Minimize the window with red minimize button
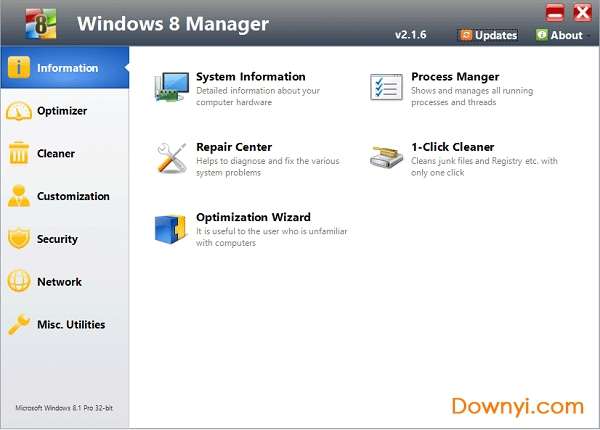The width and height of the screenshot is (600, 430). (554, 12)
